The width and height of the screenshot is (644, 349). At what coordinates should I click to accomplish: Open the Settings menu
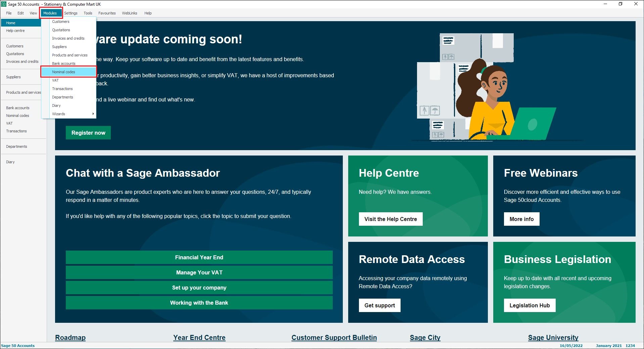click(x=71, y=13)
